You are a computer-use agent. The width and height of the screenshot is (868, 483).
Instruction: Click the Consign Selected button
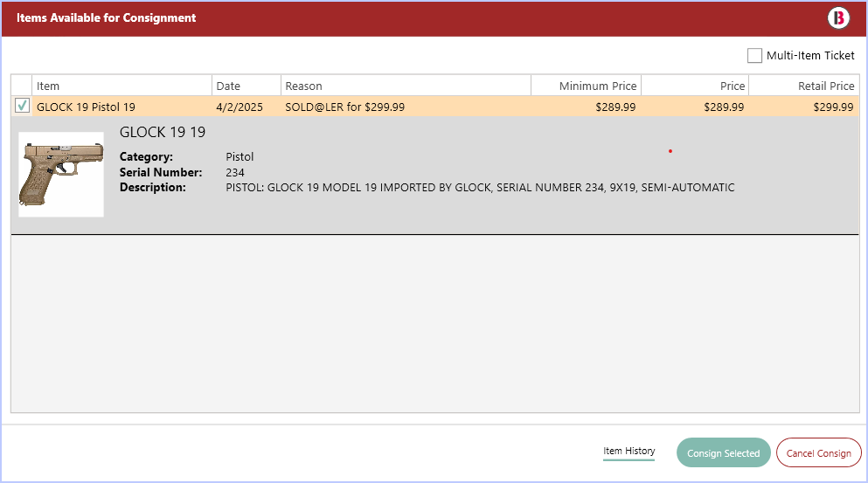[724, 452]
